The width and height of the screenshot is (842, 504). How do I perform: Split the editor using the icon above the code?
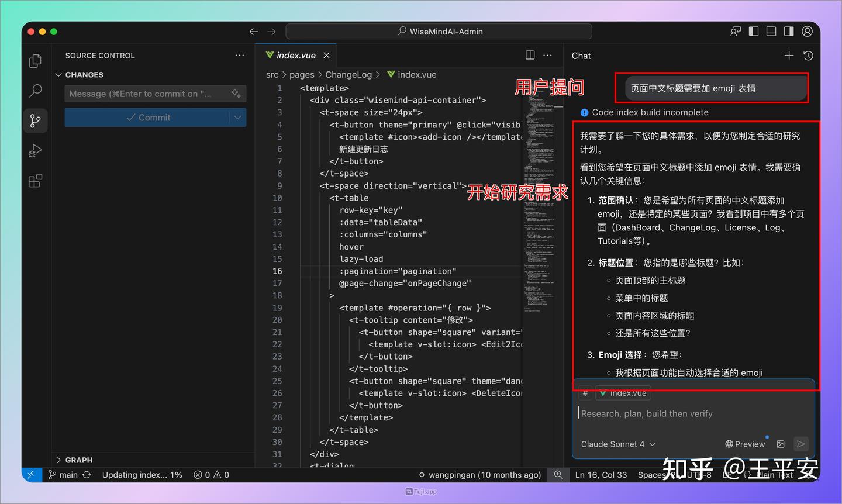coord(529,54)
